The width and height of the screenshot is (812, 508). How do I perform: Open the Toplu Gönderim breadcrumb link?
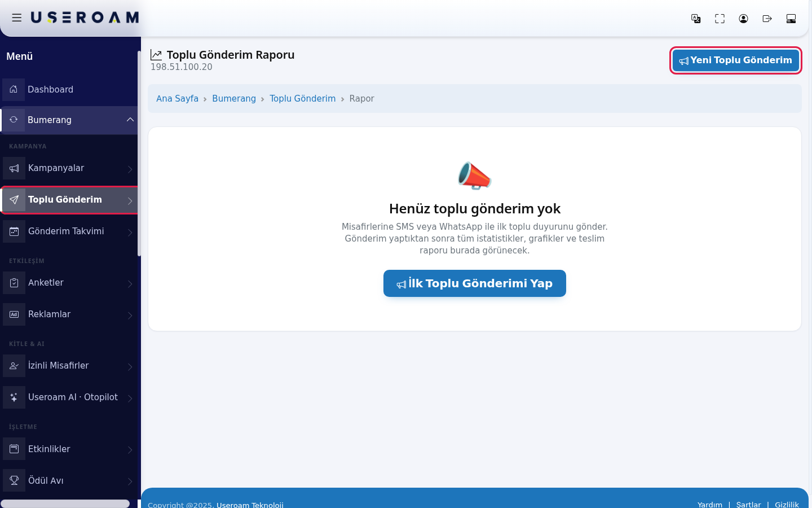[x=302, y=98]
